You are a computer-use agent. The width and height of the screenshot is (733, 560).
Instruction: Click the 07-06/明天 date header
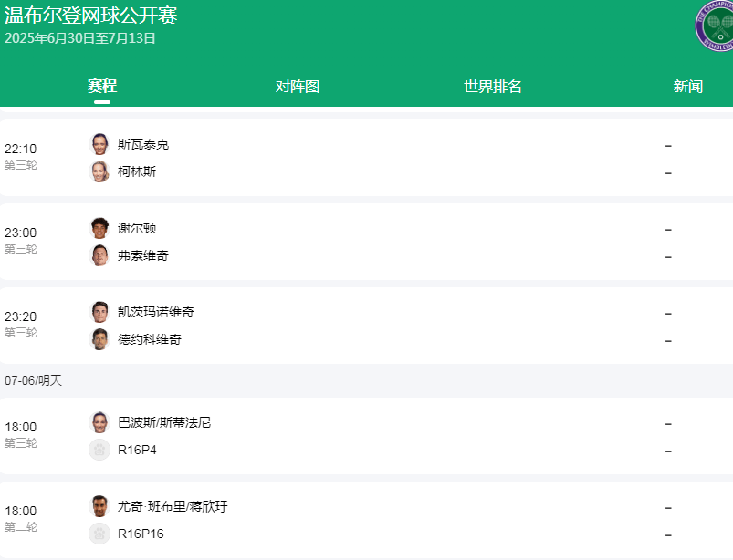point(34,380)
